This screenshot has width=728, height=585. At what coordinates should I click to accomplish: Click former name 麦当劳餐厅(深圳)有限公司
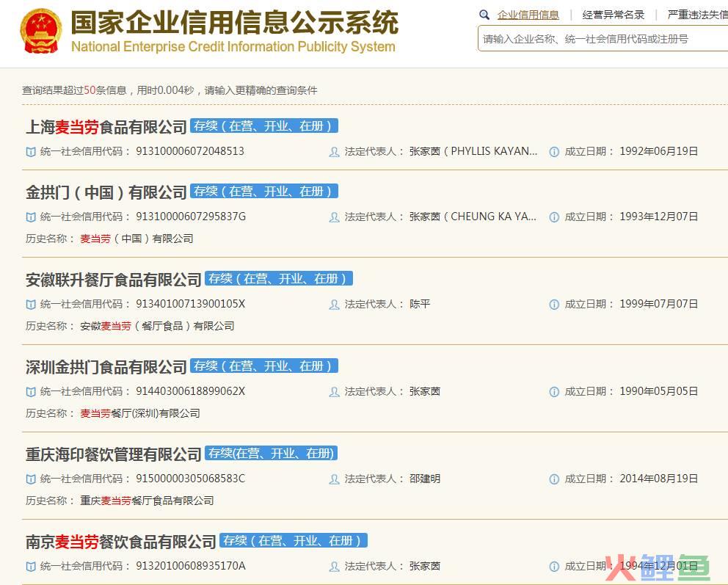[139, 413]
